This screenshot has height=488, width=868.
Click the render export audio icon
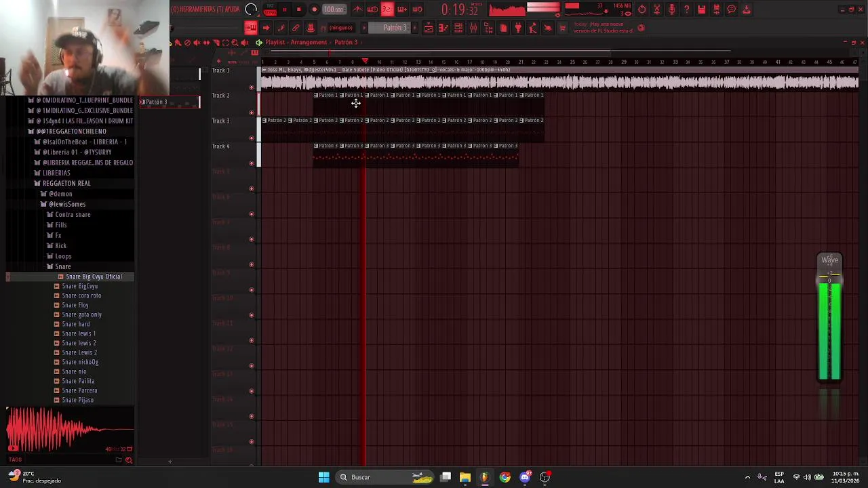716,9
